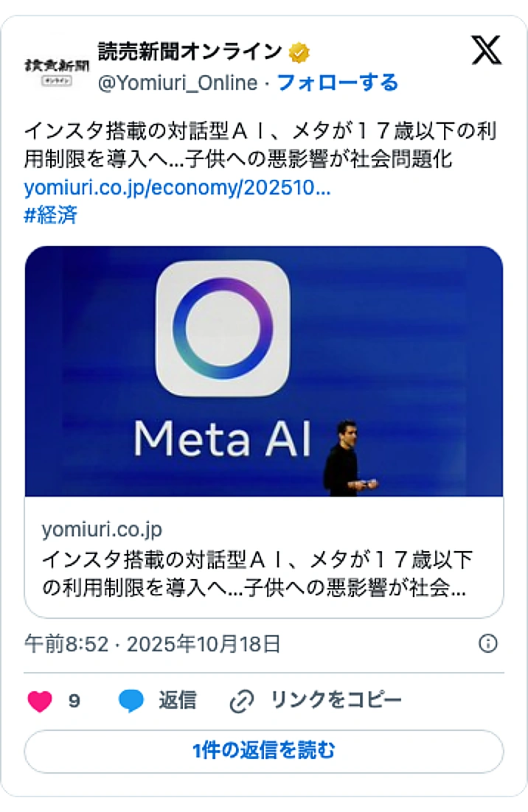
Task: Open the yomiuri.co.jp/economy article link
Action: click(177, 187)
